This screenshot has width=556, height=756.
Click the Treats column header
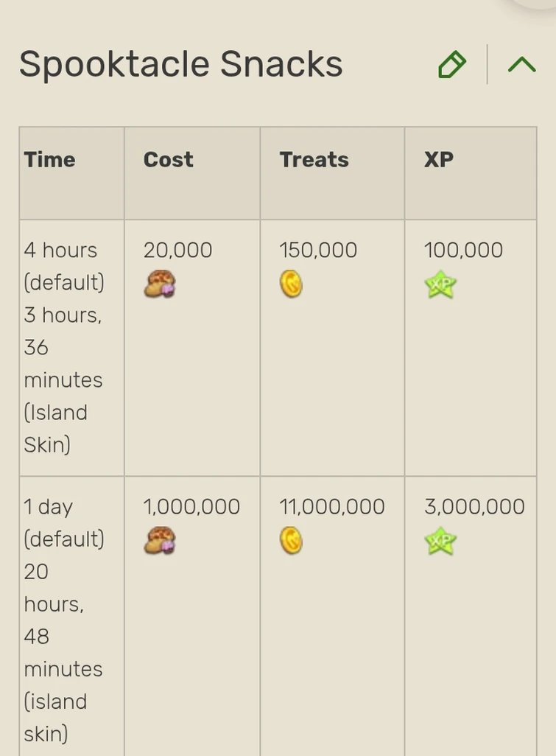pyautogui.click(x=314, y=160)
